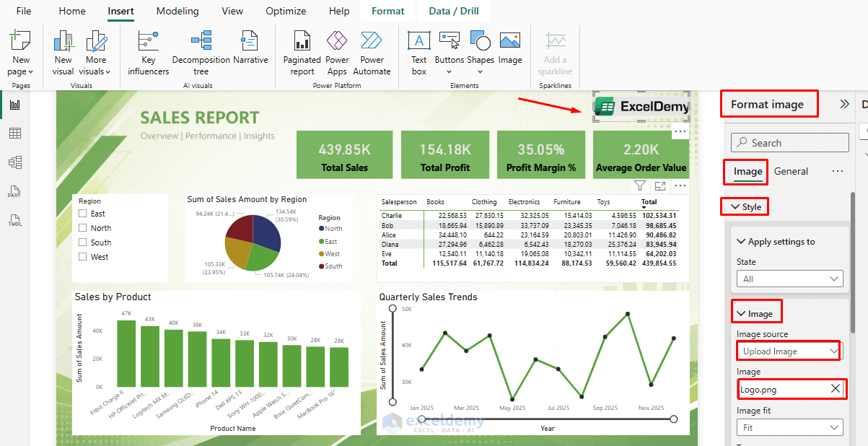Check the East region checkbox
The height and width of the screenshot is (446, 868).
83,214
